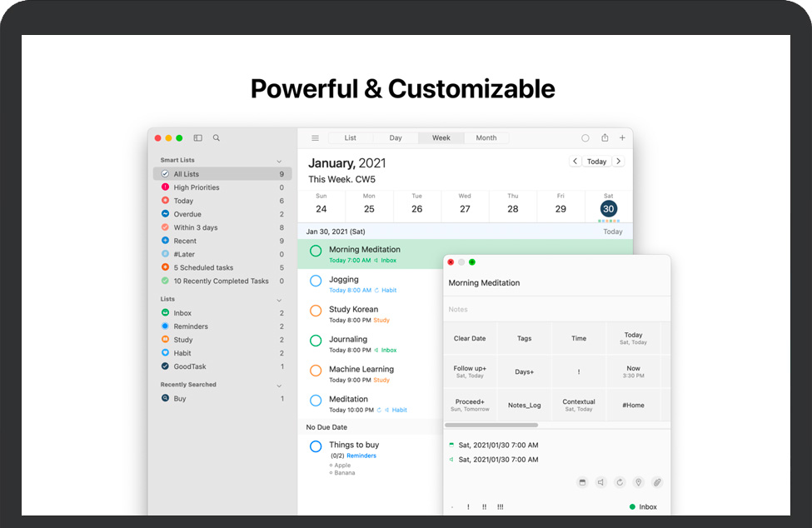
Task: Click the Notes field in detail panel
Action: point(556,309)
